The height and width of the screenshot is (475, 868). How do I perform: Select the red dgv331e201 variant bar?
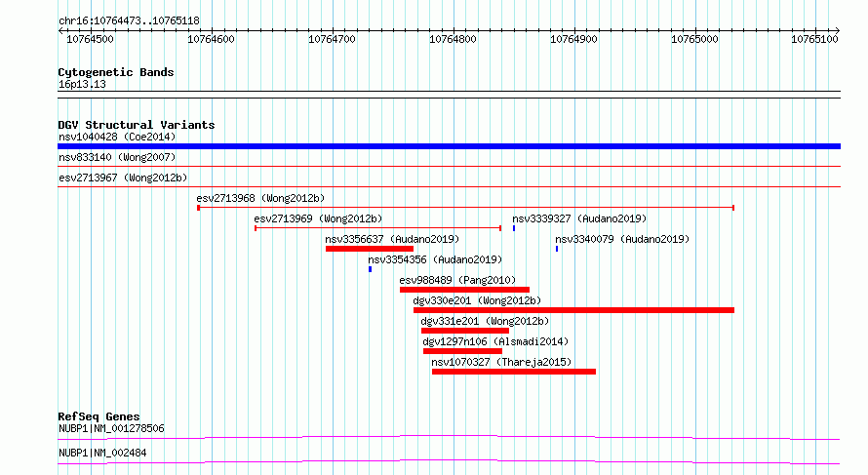coord(465,331)
